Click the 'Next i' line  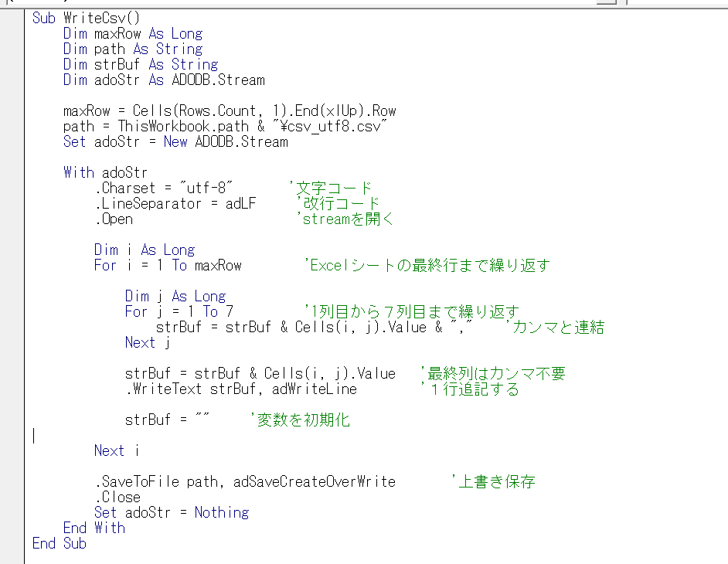point(117,450)
